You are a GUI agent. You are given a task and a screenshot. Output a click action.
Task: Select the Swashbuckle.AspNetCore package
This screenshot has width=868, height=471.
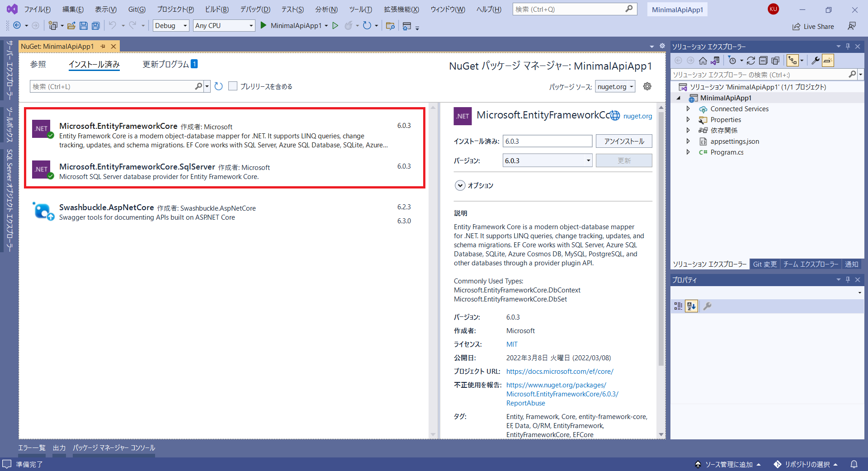coord(225,212)
